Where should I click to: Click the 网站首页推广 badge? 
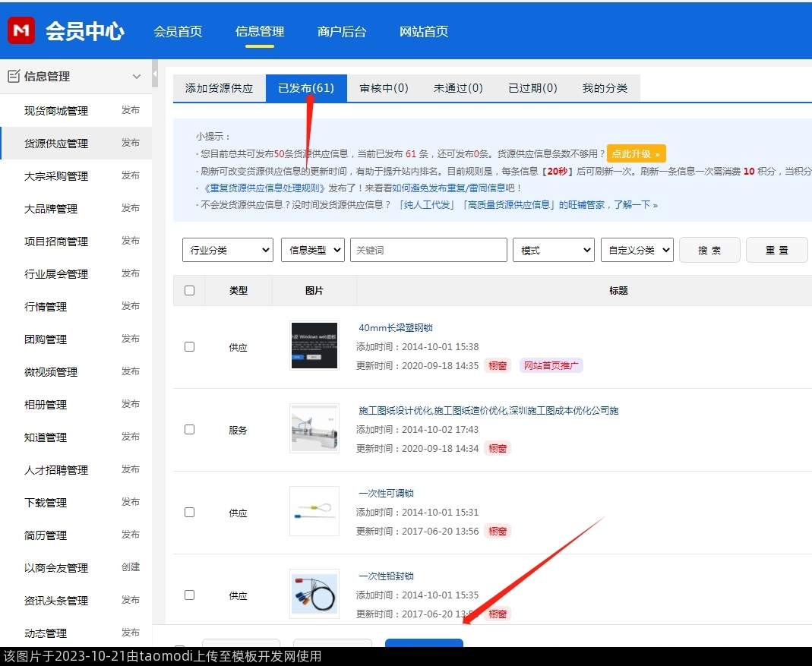551,366
